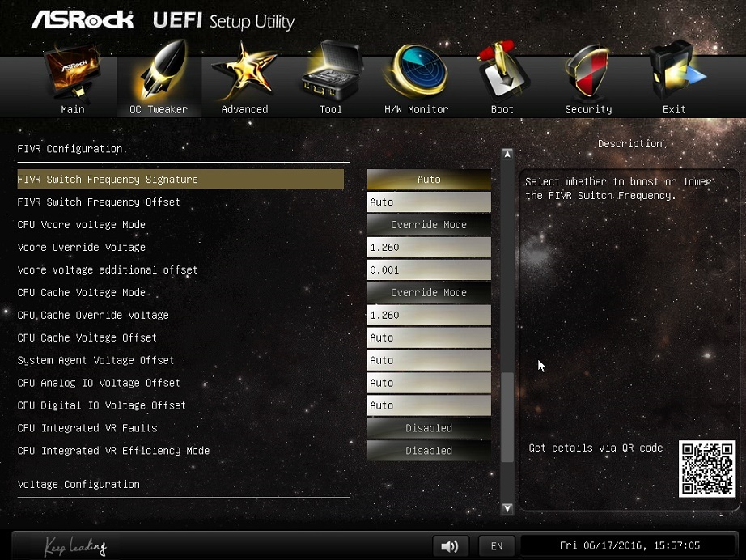Select CPU Cache Voltage Mode label
The image size is (746, 560).
tap(82, 293)
